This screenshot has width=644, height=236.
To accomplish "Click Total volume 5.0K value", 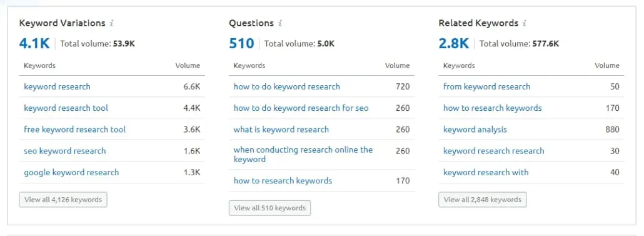I will pyautogui.click(x=326, y=44).
